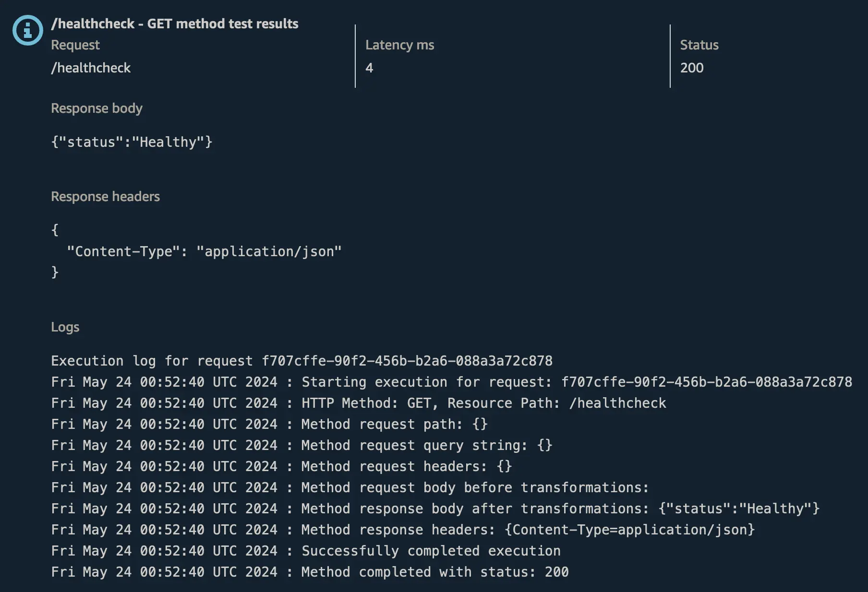The image size is (868, 592).
Task: Click the status code 200 value
Action: (x=692, y=68)
